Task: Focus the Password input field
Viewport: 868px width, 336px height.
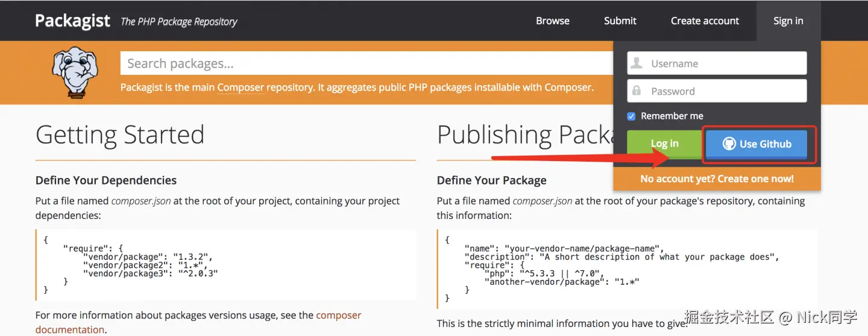Action: pyautogui.click(x=723, y=91)
